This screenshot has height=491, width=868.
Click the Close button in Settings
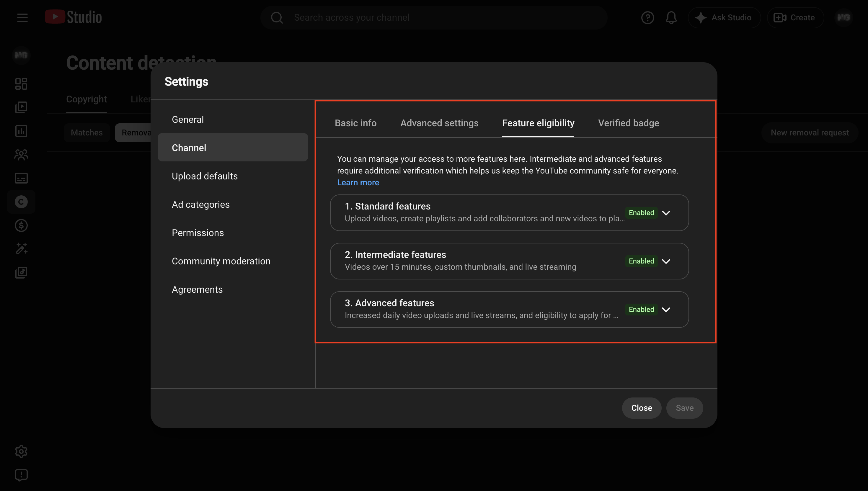tap(641, 408)
